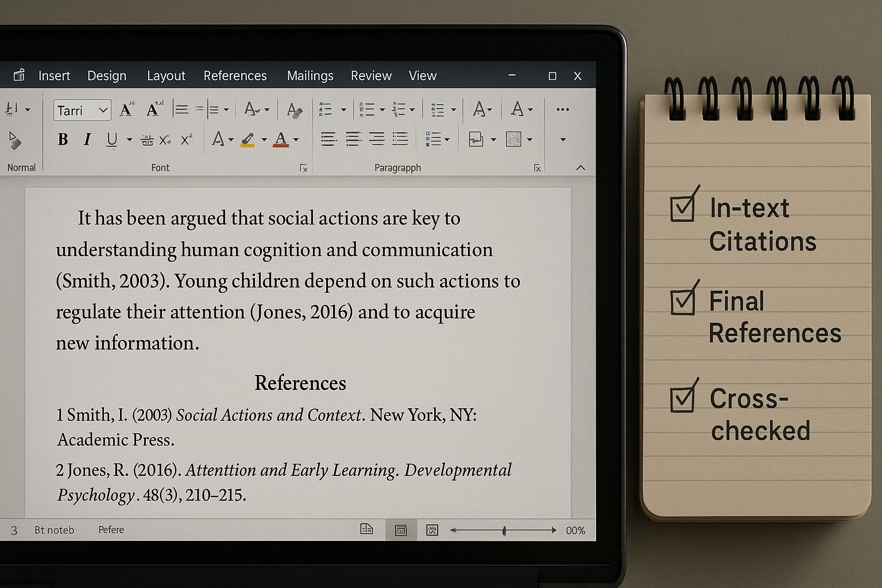Apply strikethrough formatting
The image size is (882, 588).
click(x=147, y=140)
